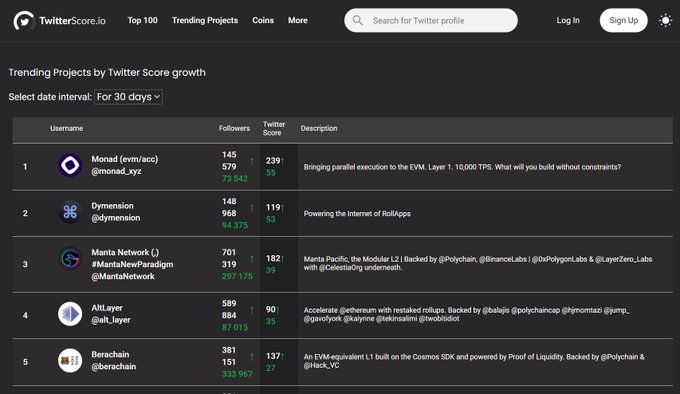Open Berachain bear avatar

tap(70, 360)
